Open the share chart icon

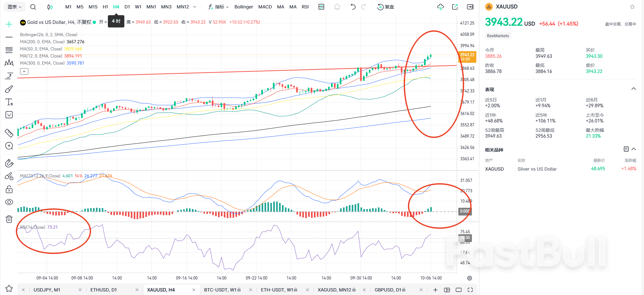455,7
